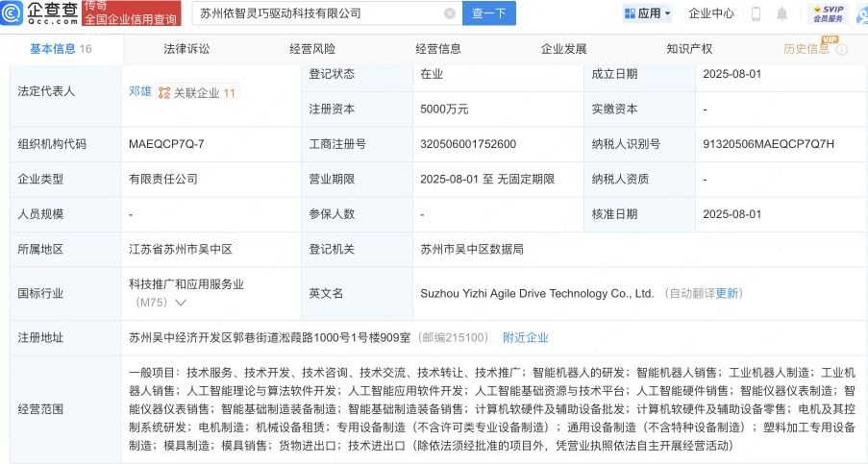Select the registered address text
Image resolution: width=868 pixels, height=464 pixels.
(269, 337)
